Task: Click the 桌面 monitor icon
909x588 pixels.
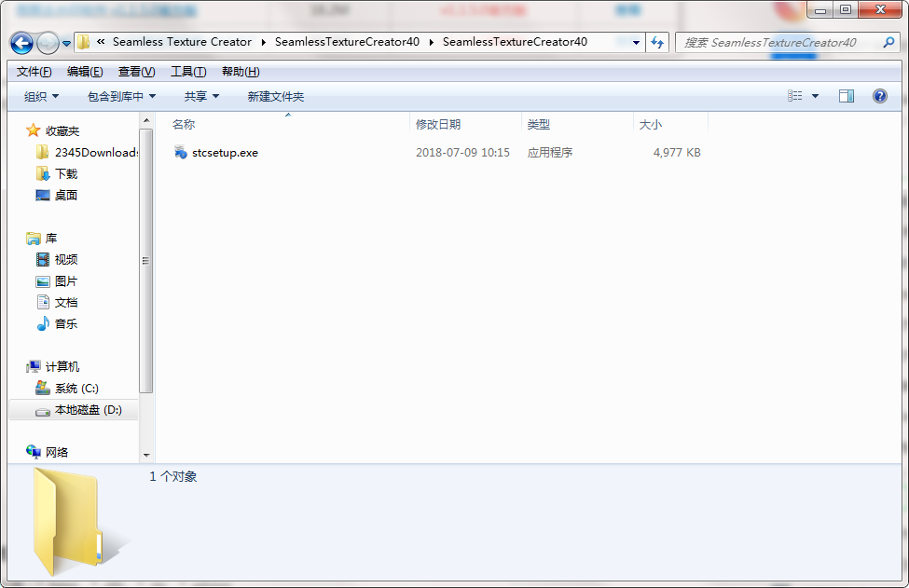Action: 42,196
